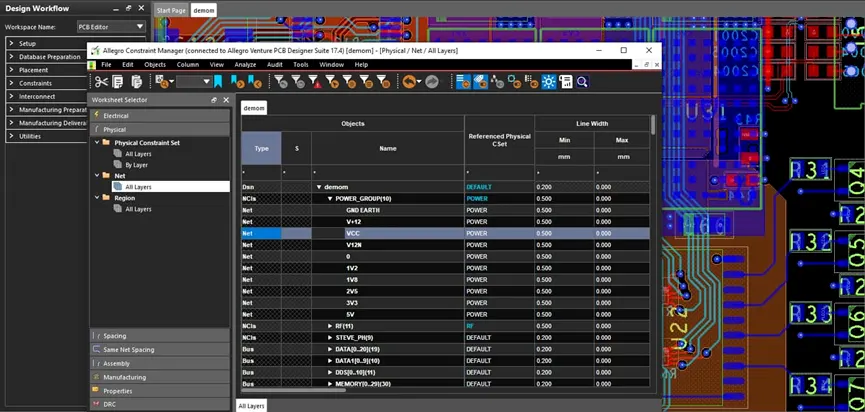This screenshot has width=865, height=412.
Task: Collapse the POWER_GROUP(10) net class
Action: pos(329,199)
